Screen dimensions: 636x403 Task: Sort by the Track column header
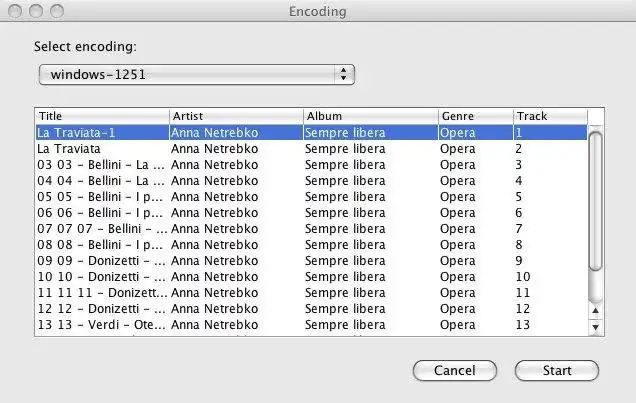point(548,116)
